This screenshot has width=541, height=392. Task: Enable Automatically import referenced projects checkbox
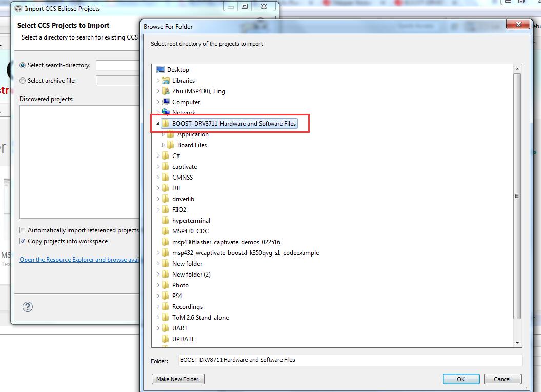click(x=23, y=230)
